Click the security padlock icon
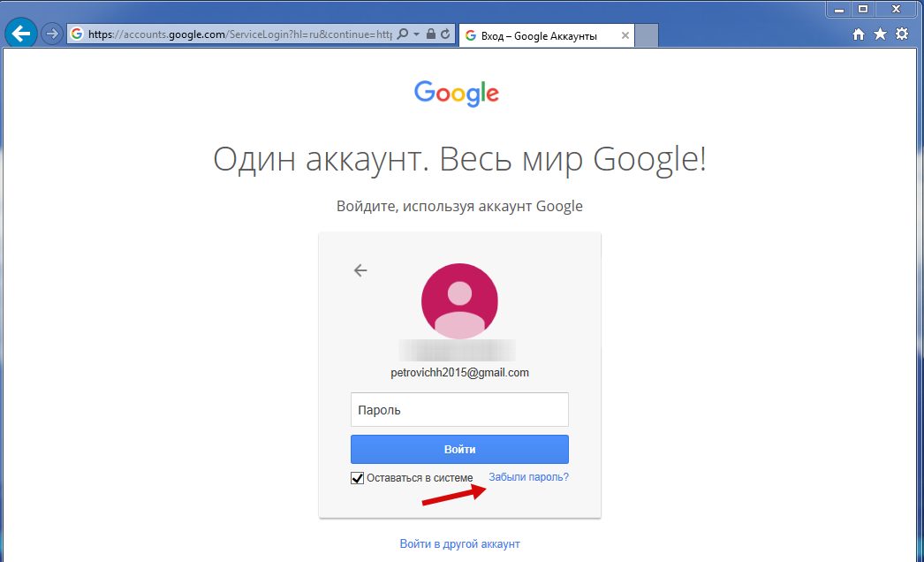 (431, 34)
